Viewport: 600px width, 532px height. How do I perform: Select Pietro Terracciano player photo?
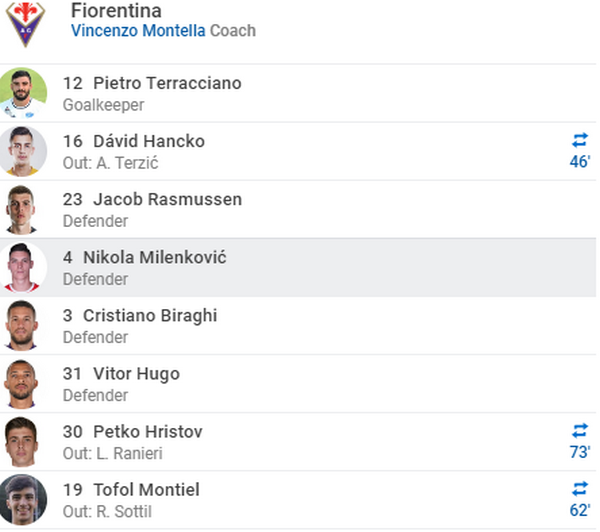(23, 93)
